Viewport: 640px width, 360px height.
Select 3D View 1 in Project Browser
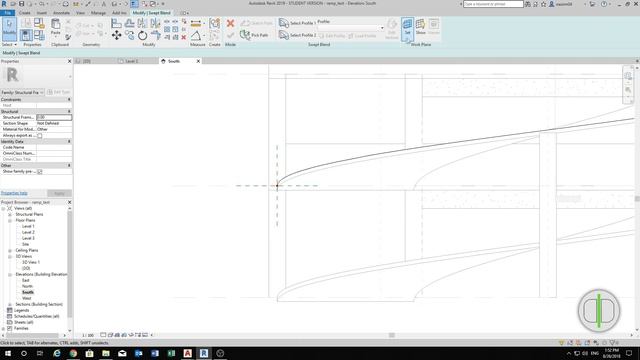coord(31,262)
